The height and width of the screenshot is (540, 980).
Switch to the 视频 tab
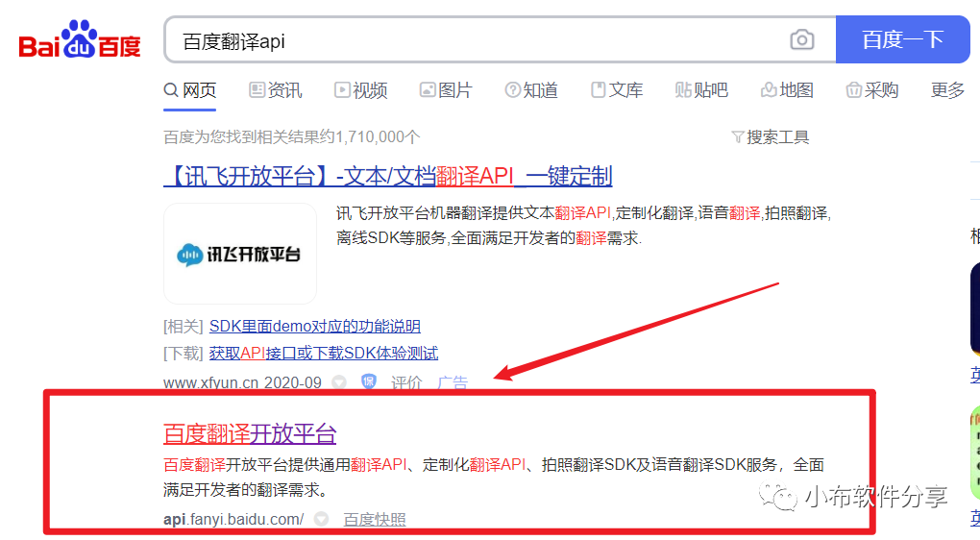click(x=360, y=90)
